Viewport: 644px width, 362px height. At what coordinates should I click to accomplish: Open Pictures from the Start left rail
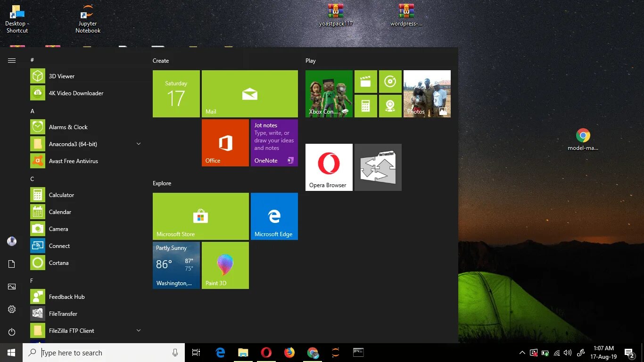pyautogui.click(x=12, y=287)
